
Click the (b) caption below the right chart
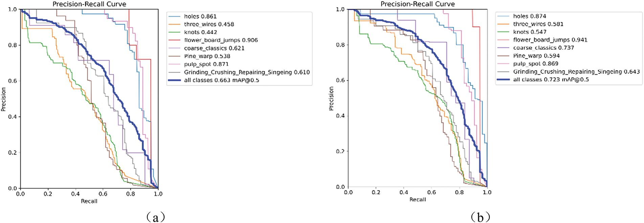(x=480, y=217)
